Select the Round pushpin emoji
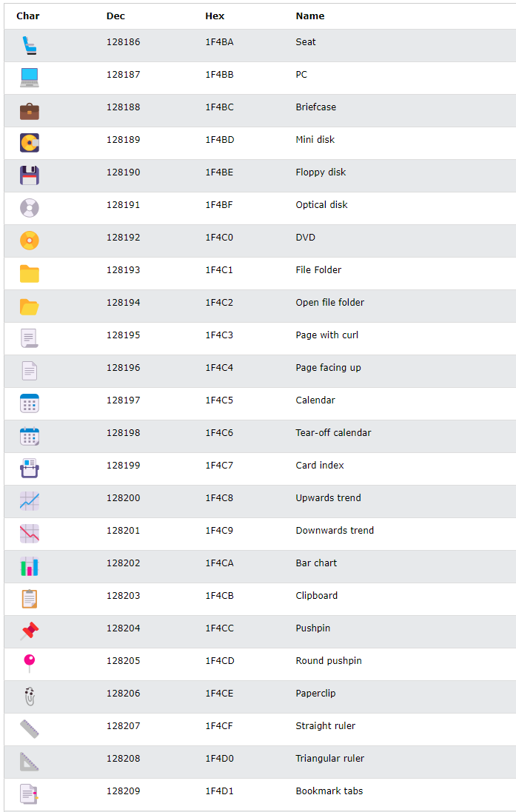This screenshot has width=516, height=812. (30, 663)
